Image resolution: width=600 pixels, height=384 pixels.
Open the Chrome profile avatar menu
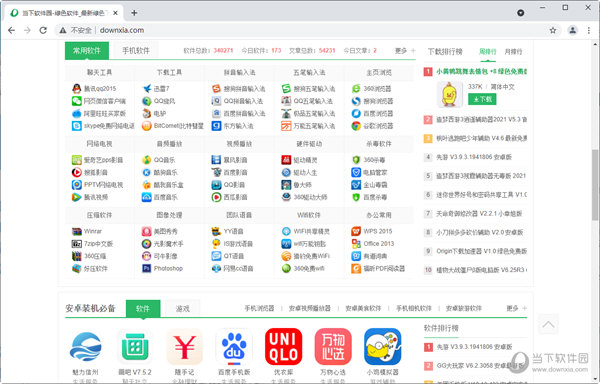click(572, 30)
